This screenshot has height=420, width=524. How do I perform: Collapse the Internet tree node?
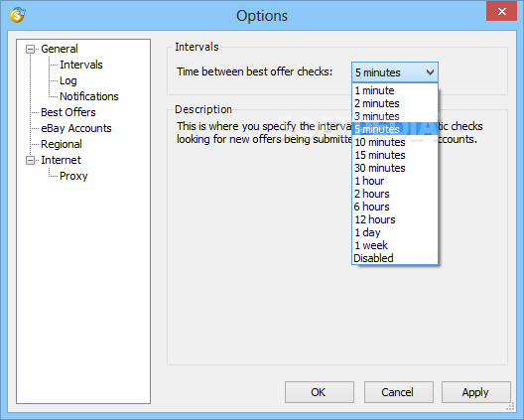pos(30,161)
